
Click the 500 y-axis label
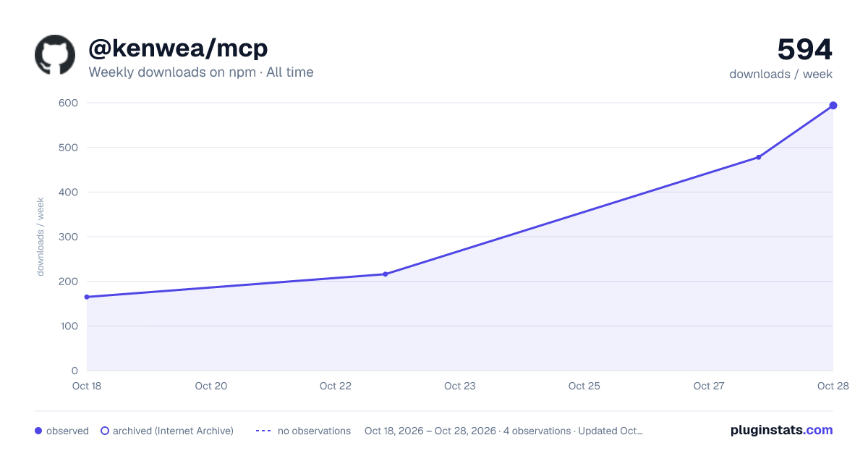coord(69,148)
